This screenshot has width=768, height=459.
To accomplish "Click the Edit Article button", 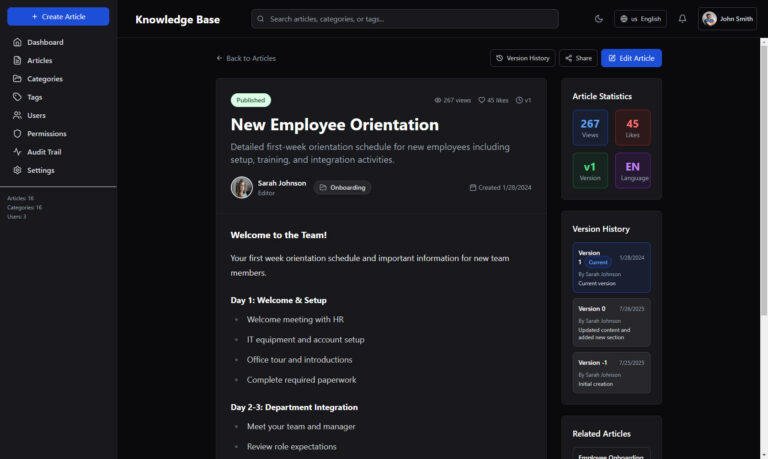I will (x=631, y=58).
